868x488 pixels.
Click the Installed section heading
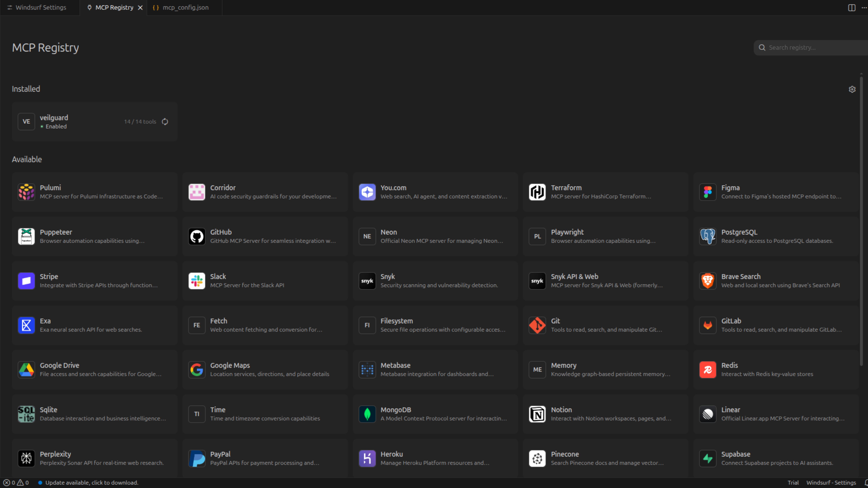(x=26, y=89)
